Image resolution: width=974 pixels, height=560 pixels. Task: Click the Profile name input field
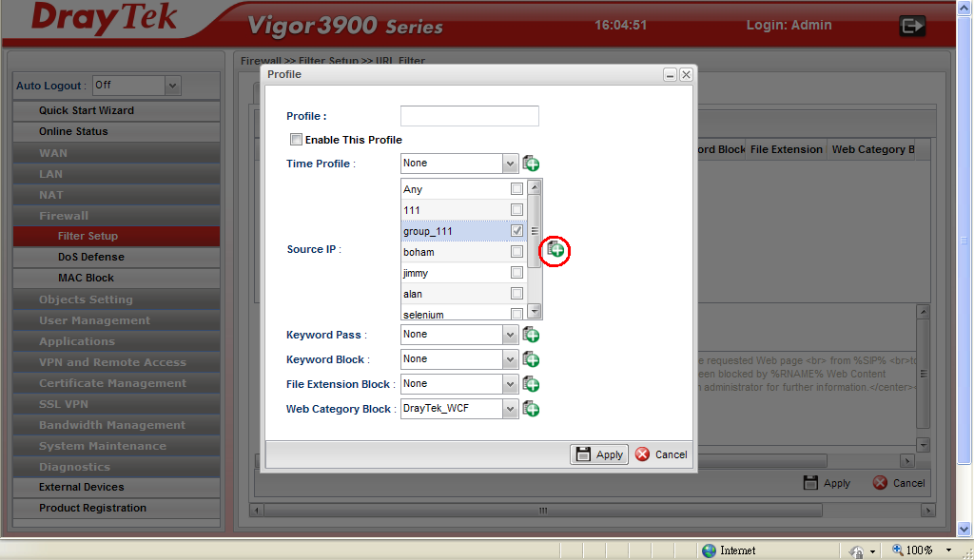[470, 116]
